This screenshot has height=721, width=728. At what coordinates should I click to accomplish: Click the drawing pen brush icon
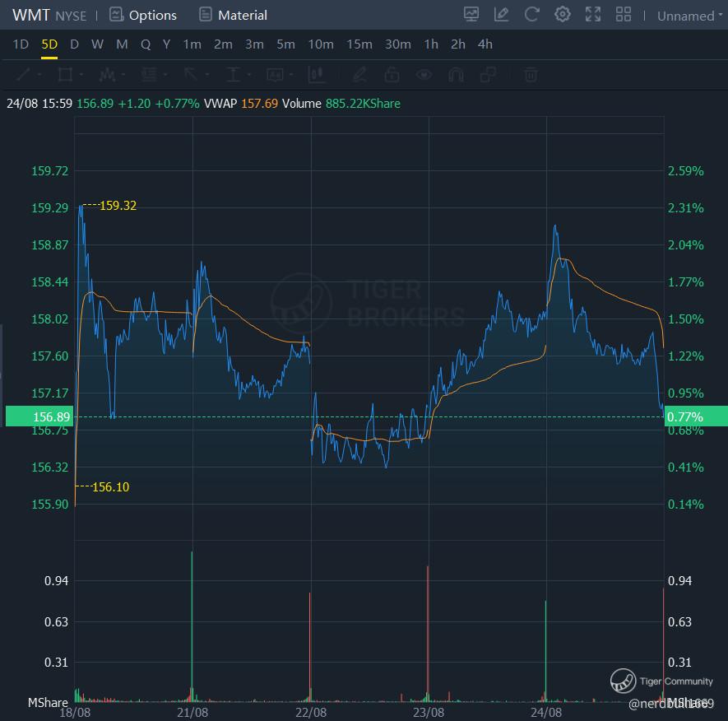click(359, 74)
